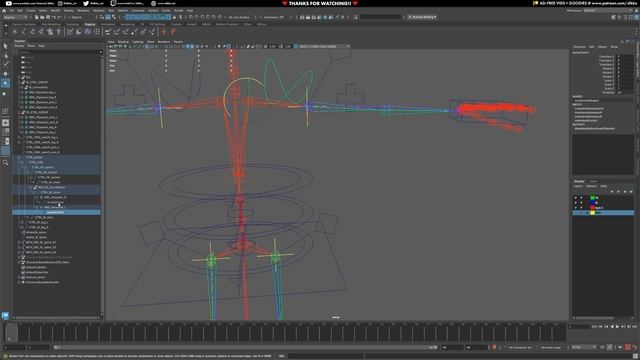The height and width of the screenshot is (360, 640).
Task: Click the Undo arrow icon
Action: point(53,17)
